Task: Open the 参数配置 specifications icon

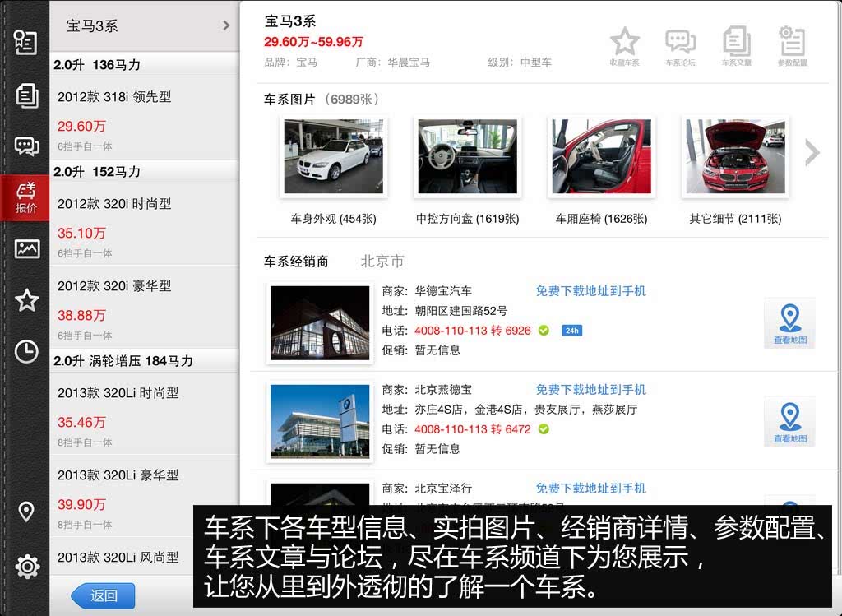Action: click(x=793, y=47)
